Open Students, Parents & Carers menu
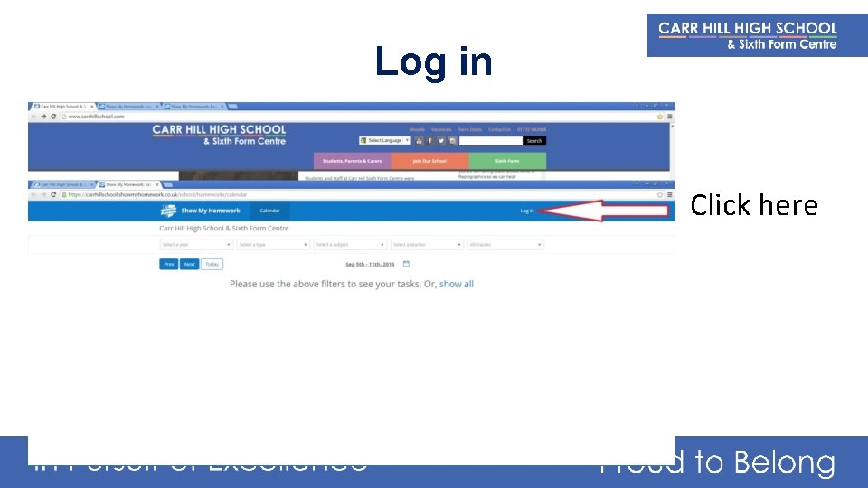The width and height of the screenshot is (868, 488). pos(352,161)
